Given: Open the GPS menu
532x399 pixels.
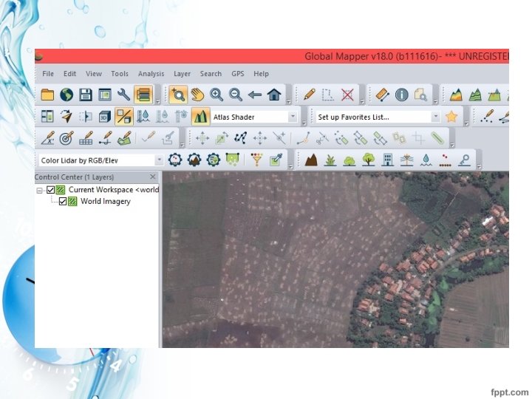Looking at the screenshot, I should click(x=237, y=74).
